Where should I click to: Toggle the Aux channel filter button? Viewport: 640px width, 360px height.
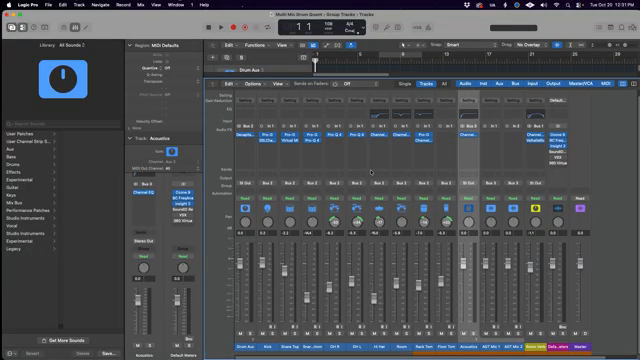(x=499, y=84)
